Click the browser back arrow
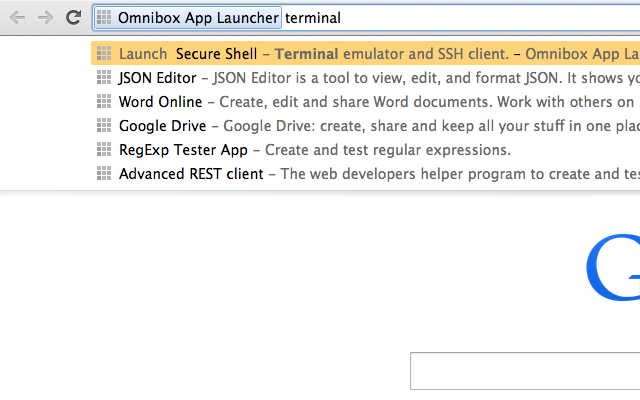640x400 pixels. (18, 18)
